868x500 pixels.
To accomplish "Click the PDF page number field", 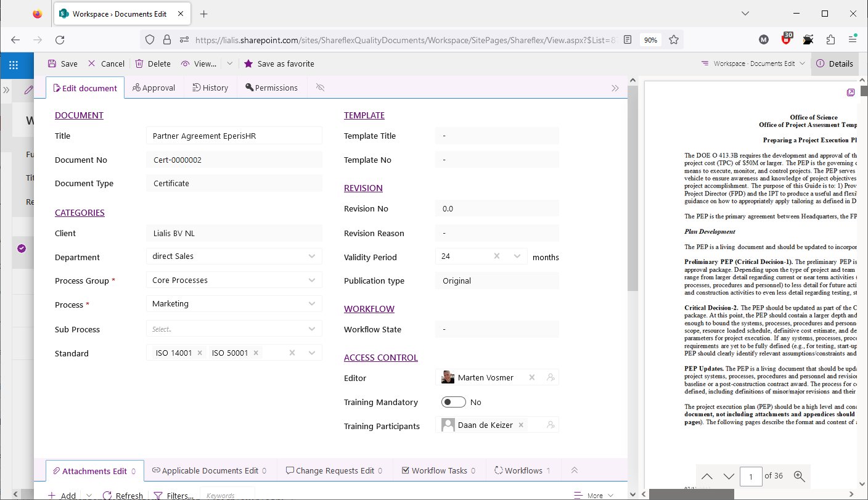I will (751, 476).
